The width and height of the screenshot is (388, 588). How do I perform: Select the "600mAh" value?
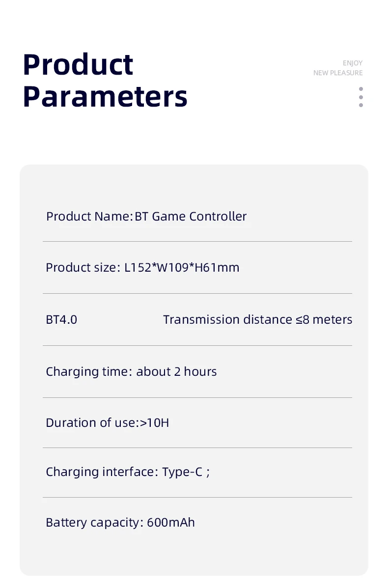point(171,523)
